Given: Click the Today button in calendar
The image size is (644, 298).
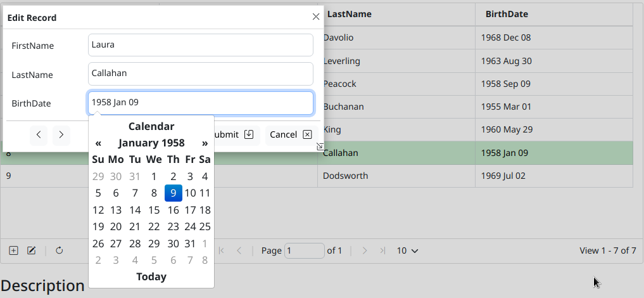Looking at the screenshot, I should point(151,276).
